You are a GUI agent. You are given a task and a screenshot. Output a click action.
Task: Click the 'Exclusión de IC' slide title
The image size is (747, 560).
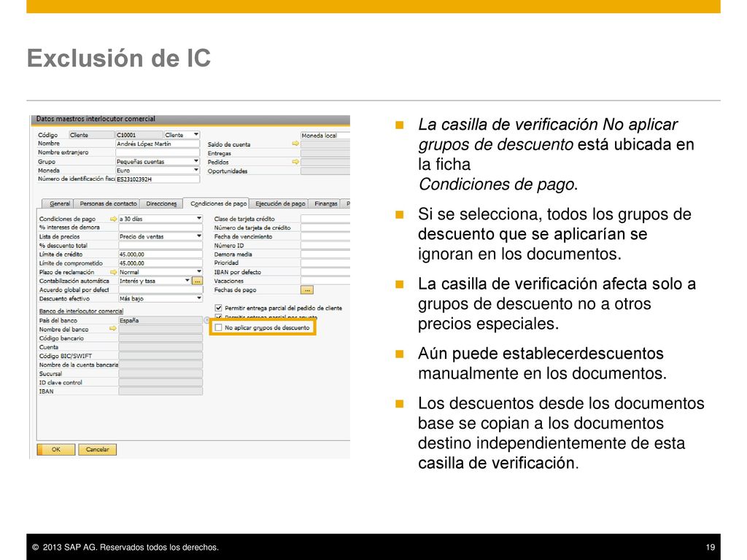(x=119, y=58)
